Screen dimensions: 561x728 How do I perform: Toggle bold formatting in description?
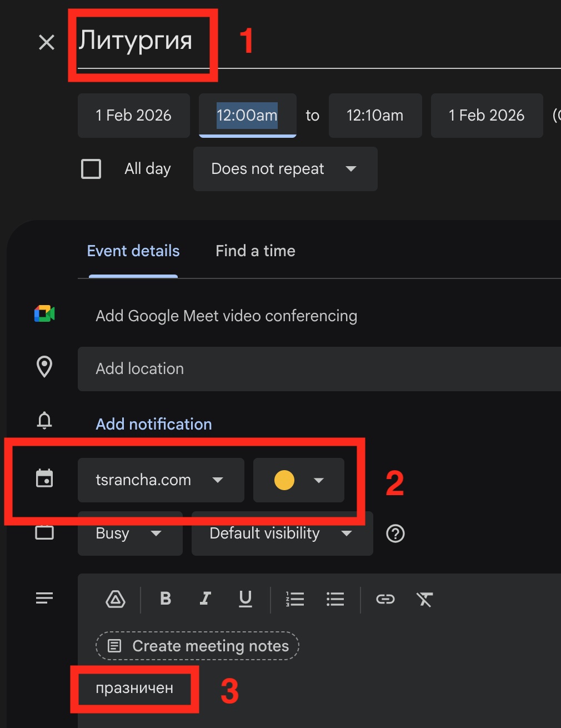[165, 599]
